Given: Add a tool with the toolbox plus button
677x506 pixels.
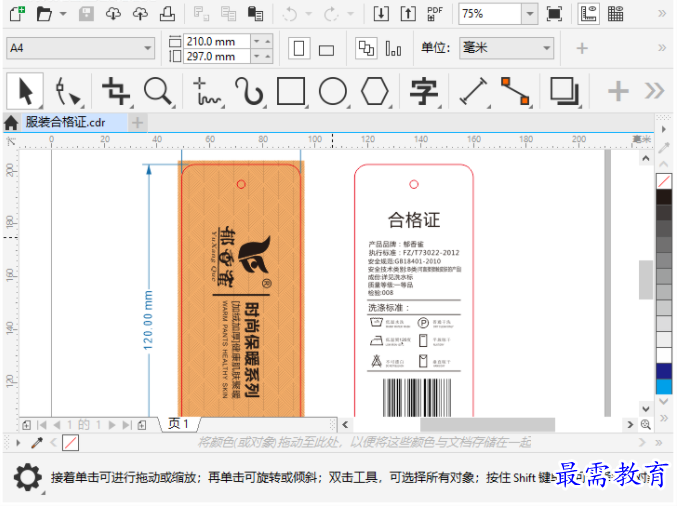Looking at the screenshot, I should [618, 91].
